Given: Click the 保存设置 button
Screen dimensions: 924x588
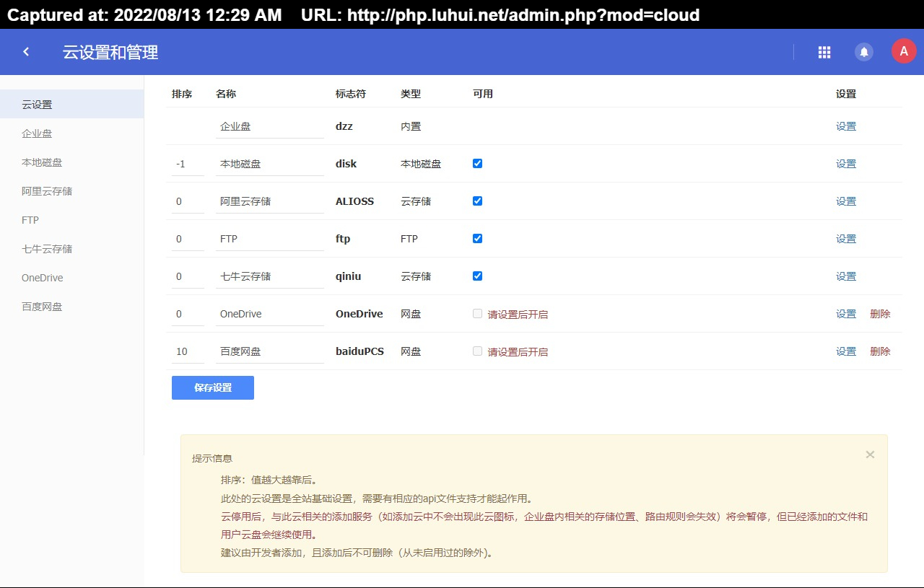Looking at the screenshot, I should (213, 387).
